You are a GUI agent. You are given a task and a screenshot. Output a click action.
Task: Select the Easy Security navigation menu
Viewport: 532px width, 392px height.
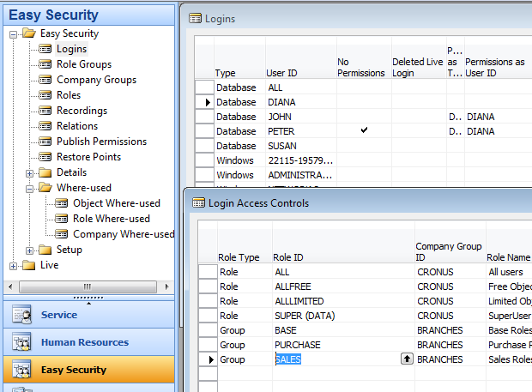[x=74, y=370]
